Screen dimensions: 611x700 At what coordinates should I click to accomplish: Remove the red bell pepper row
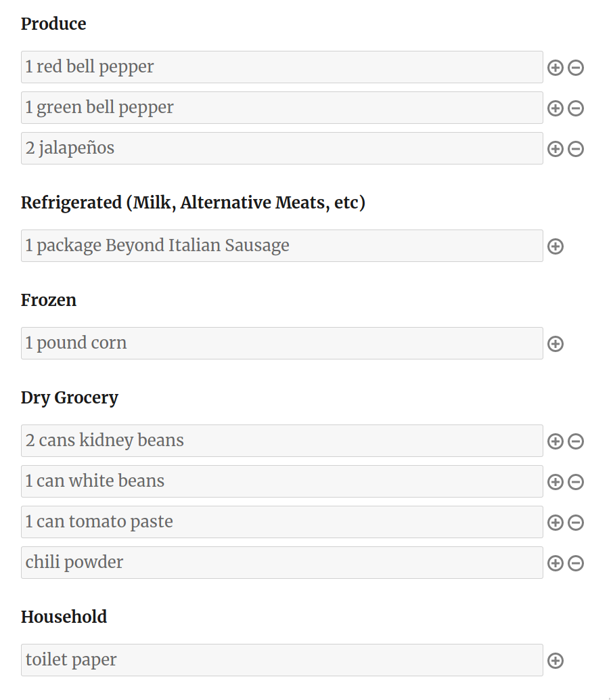[x=576, y=68]
